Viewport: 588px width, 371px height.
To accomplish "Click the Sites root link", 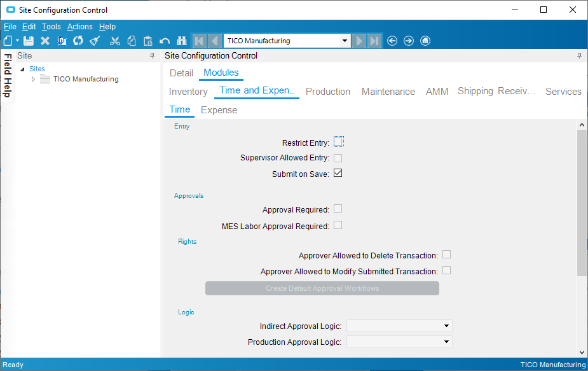I will pyautogui.click(x=37, y=69).
